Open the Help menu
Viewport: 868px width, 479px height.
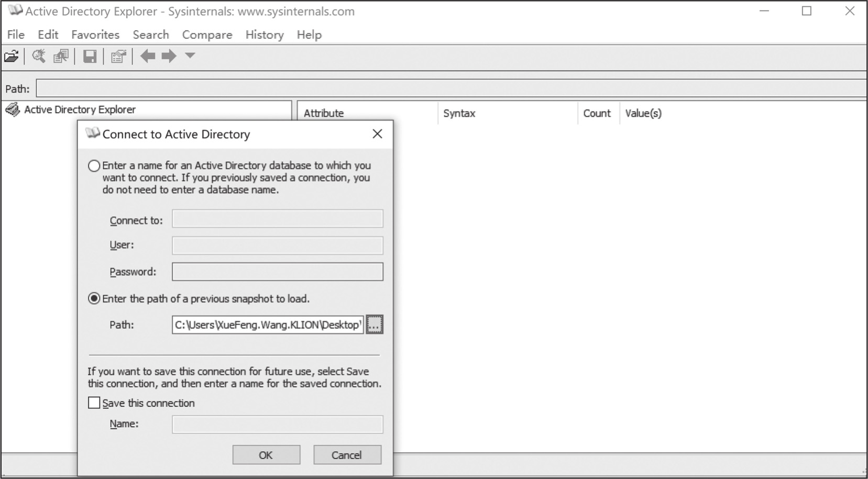coord(309,35)
